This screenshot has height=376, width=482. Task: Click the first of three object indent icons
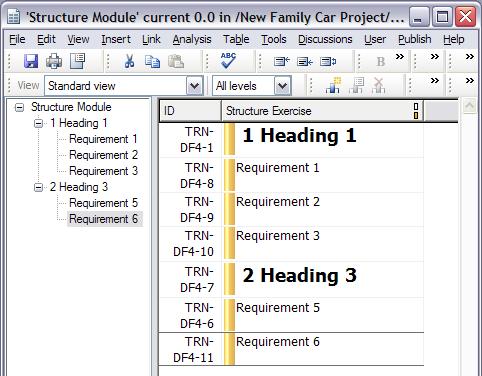pyautogui.click(x=282, y=62)
